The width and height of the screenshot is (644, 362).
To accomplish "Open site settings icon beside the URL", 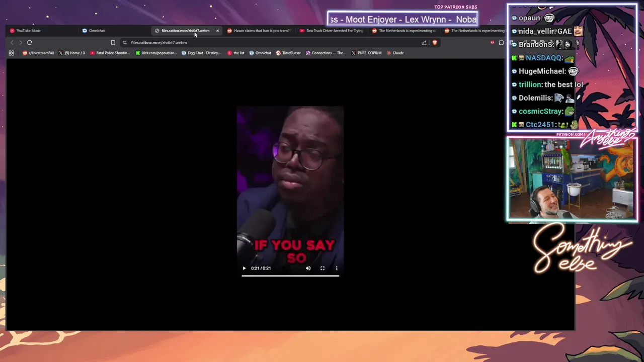I will (125, 43).
